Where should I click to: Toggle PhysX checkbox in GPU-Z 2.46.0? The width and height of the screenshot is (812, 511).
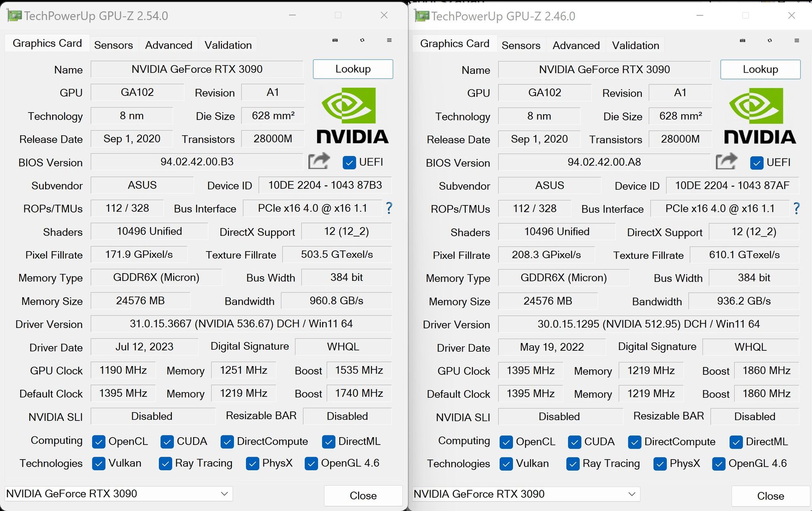click(660, 464)
